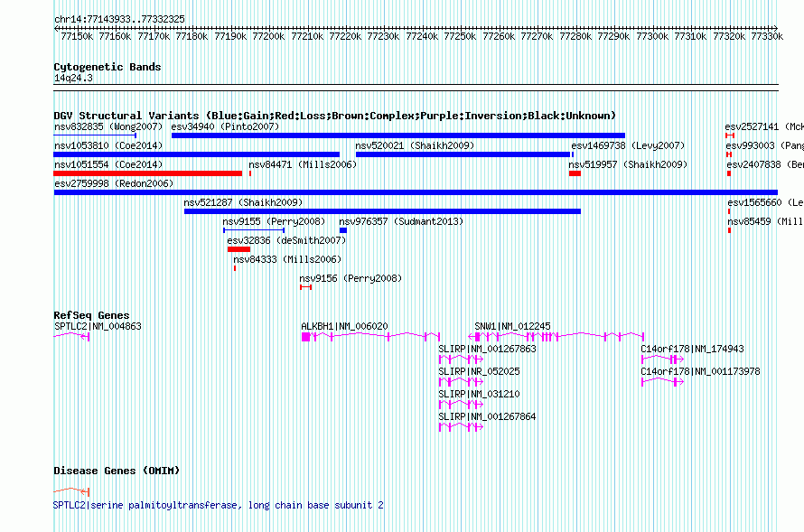Viewport: 804px width, 532px height.
Task: Click the nsv519957 (Shaikh2009) red block
Action: point(575,173)
